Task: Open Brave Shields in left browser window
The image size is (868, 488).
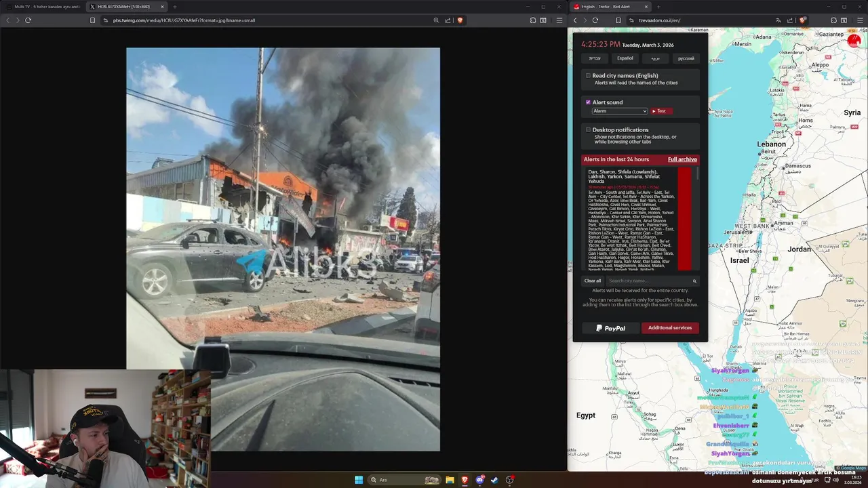Action: click(460, 20)
